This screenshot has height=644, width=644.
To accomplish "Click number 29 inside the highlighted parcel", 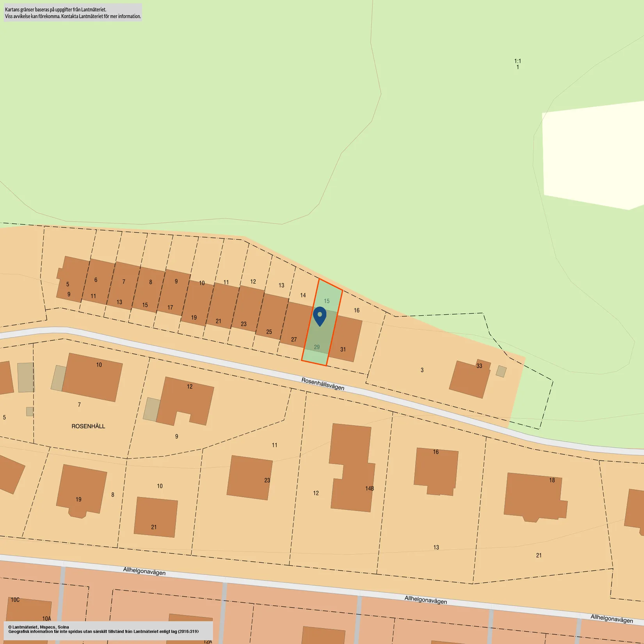I will pyautogui.click(x=317, y=347).
